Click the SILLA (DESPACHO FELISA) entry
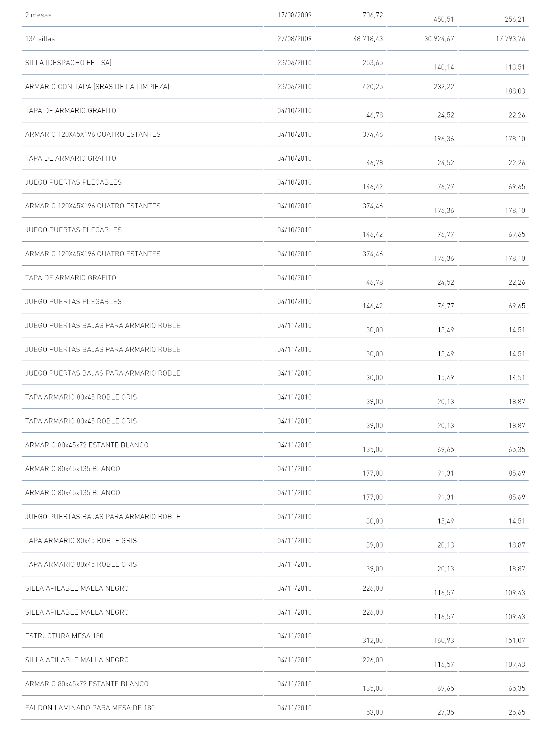This screenshot has height=731, width=560. (x=68, y=63)
